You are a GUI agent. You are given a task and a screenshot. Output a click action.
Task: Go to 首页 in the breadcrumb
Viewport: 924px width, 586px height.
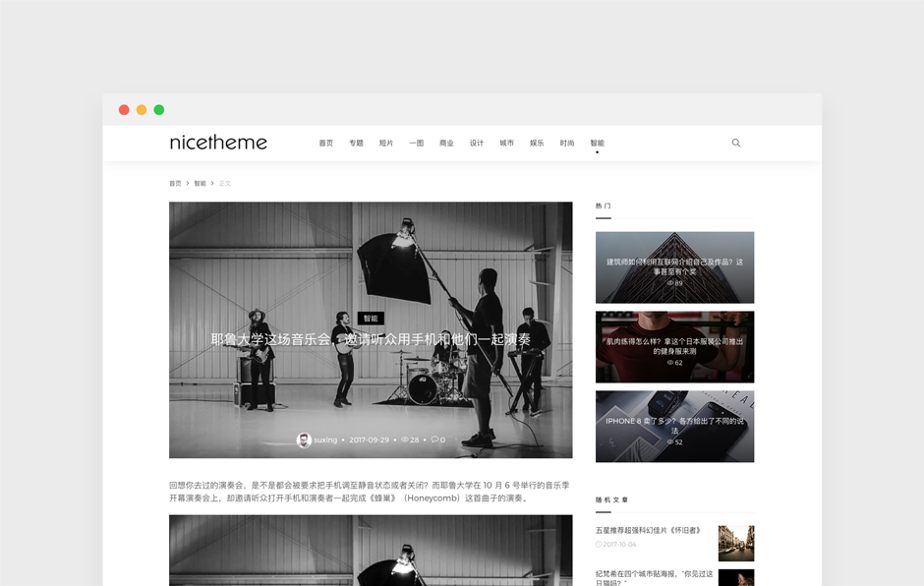tap(175, 183)
